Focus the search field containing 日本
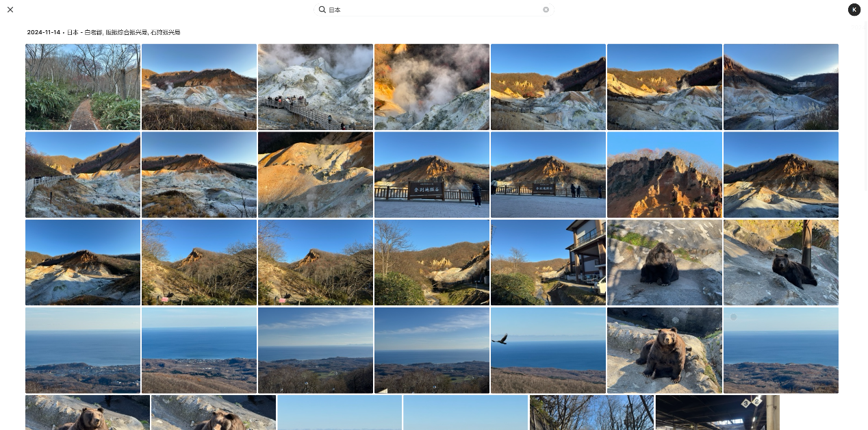The height and width of the screenshot is (430, 868). pyautogui.click(x=431, y=10)
